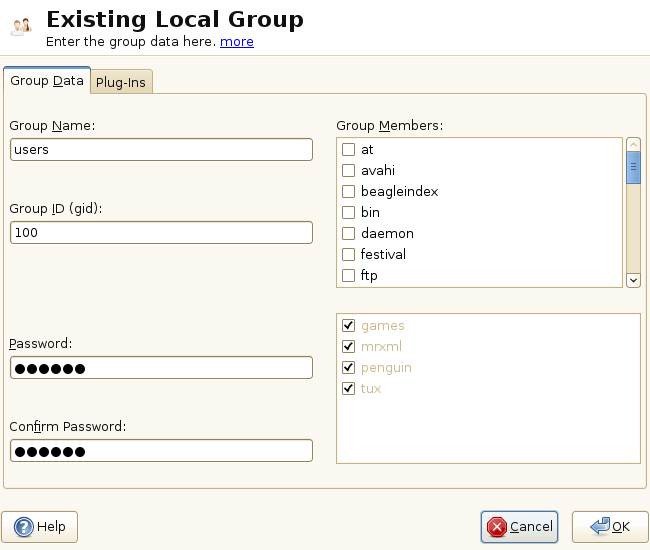The height and width of the screenshot is (550, 650).
Task: Click into the Password field
Action: tap(161, 368)
